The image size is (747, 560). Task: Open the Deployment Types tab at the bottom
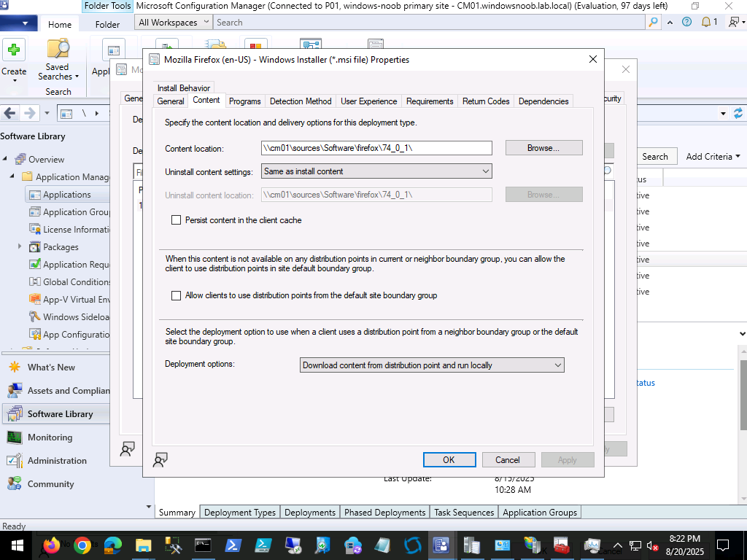[240, 513]
